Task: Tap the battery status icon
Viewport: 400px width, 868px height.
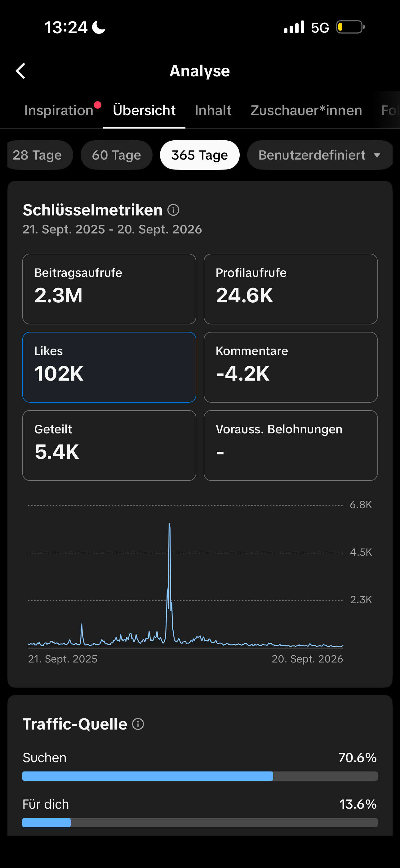Action: (x=350, y=27)
